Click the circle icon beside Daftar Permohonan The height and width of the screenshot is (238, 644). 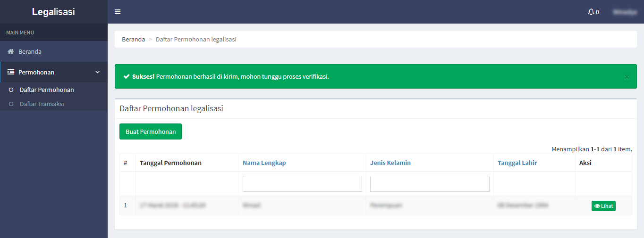[x=11, y=90]
